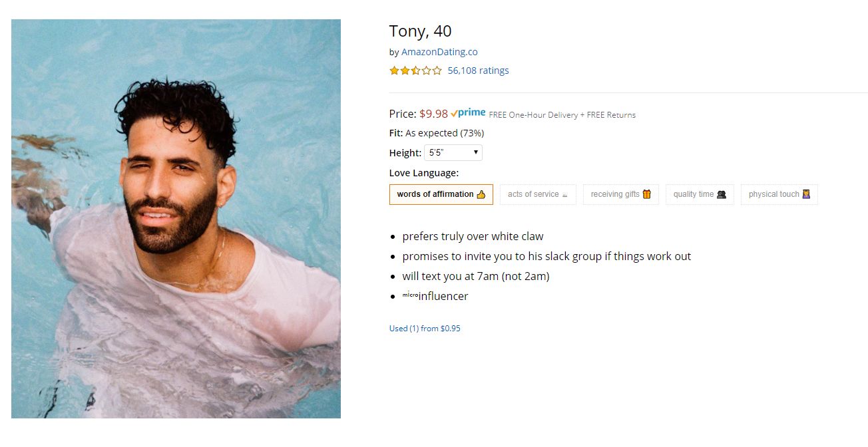
Task: Select the acts of service love language
Action: (x=537, y=194)
